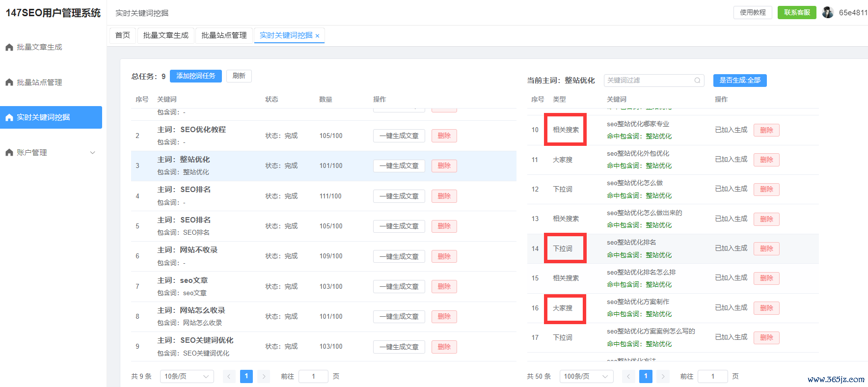The height and width of the screenshot is (387, 868).
Task: Click page 1 in the left pagination
Action: 246,377
